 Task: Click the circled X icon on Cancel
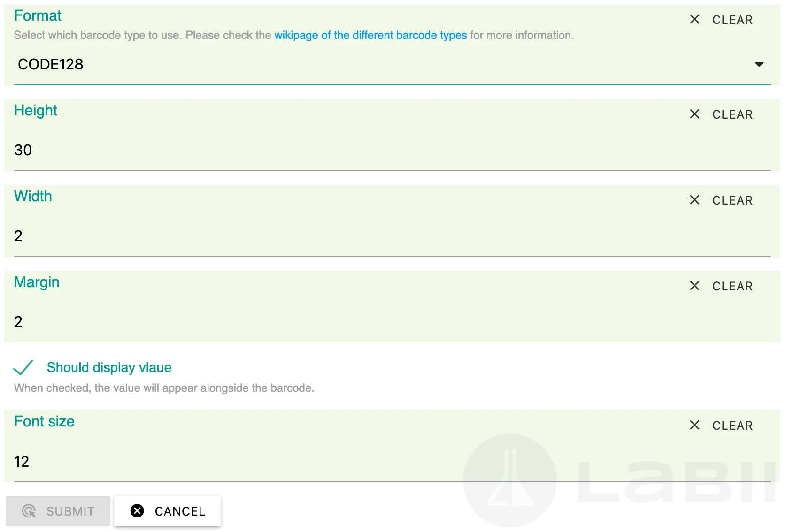tap(137, 511)
